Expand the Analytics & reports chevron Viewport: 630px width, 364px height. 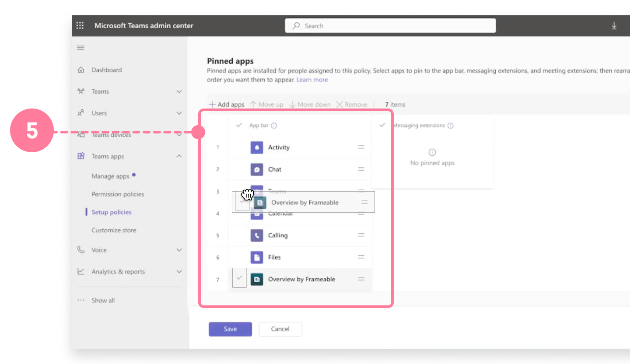coord(179,272)
